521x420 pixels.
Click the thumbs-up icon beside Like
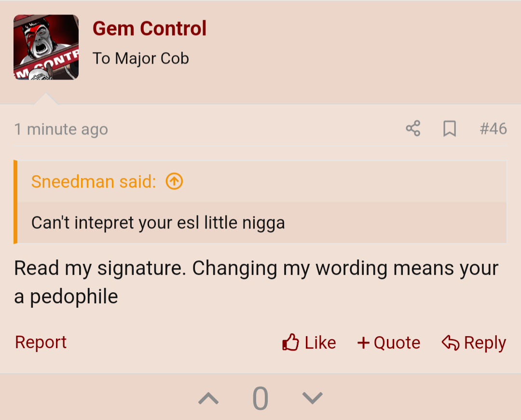pos(290,342)
